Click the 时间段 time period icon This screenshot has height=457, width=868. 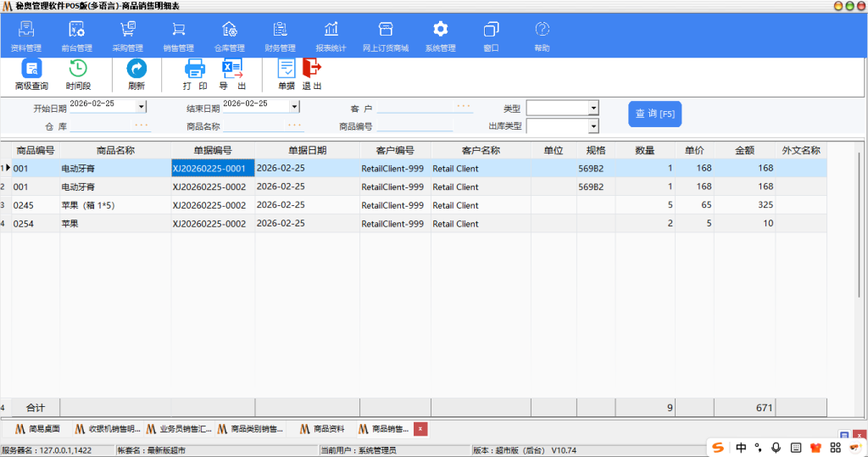click(x=78, y=75)
